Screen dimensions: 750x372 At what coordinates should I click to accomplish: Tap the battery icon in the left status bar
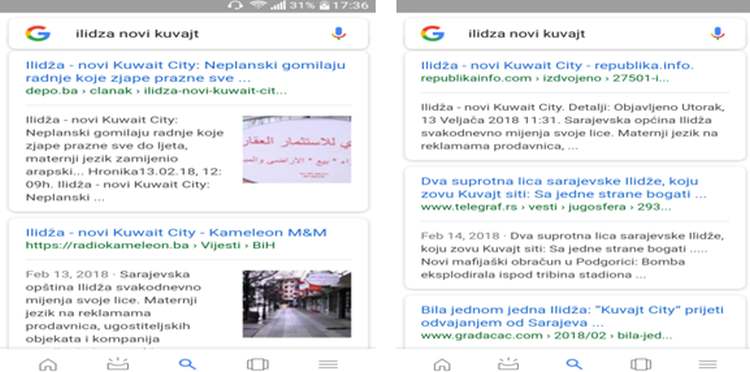click(324, 6)
